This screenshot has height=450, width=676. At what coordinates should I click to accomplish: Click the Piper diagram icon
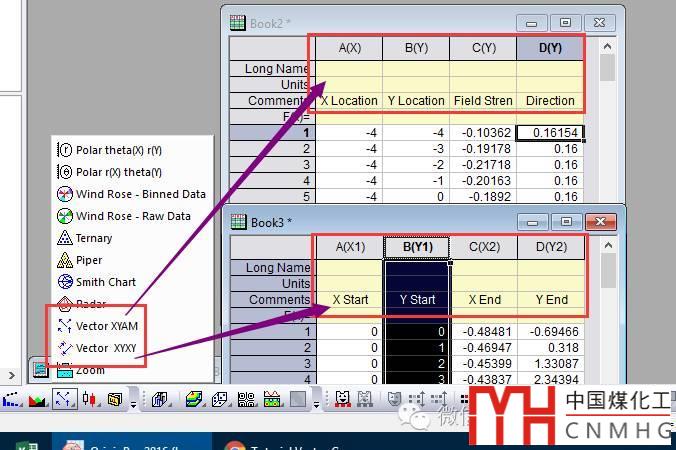pyautogui.click(x=65, y=260)
